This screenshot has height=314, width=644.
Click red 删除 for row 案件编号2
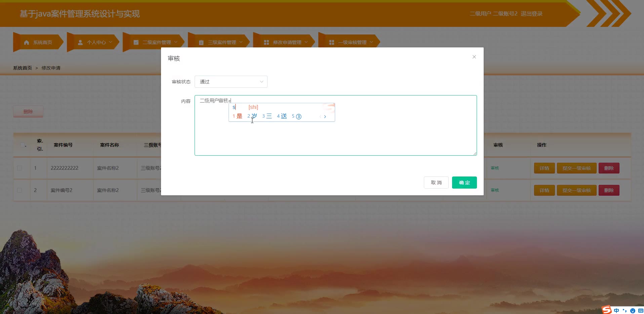pos(609,190)
